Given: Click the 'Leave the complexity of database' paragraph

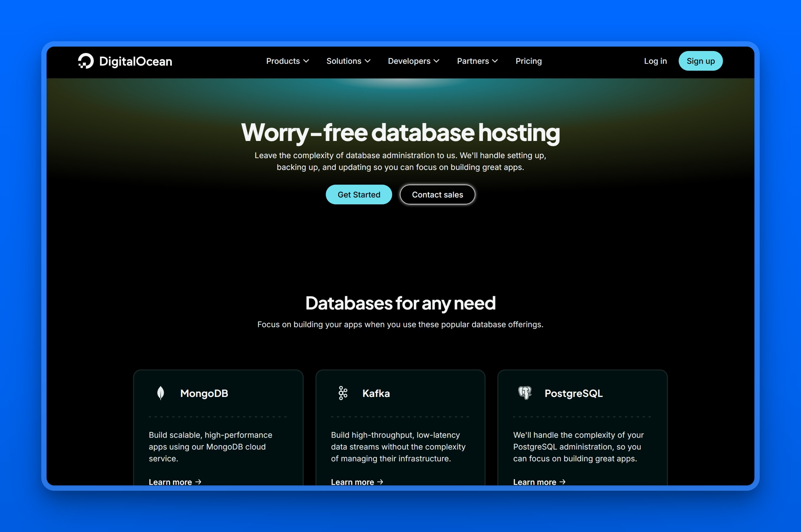Looking at the screenshot, I should point(400,161).
